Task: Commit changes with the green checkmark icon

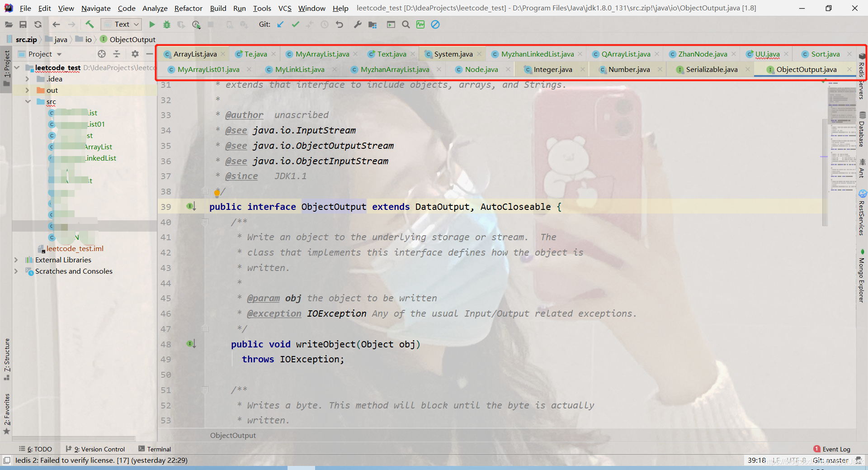Action: pyautogui.click(x=295, y=24)
